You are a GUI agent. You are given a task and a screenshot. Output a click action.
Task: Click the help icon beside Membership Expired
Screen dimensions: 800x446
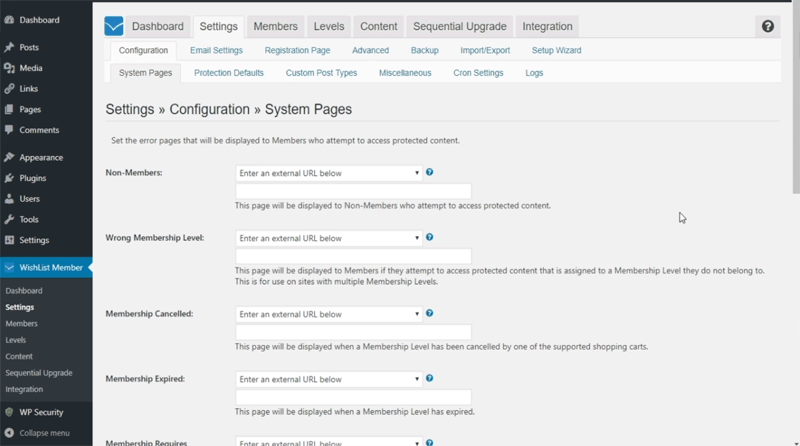click(430, 379)
